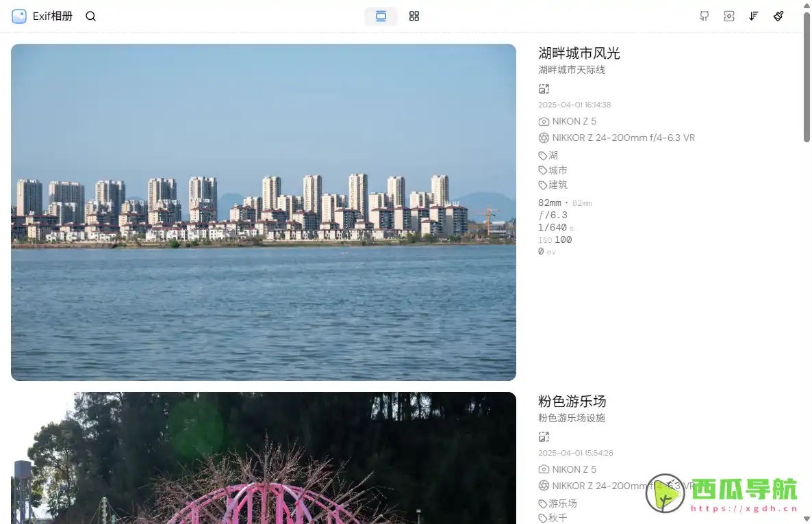
Task: Open the 湖畔城市风光 title
Action: pyautogui.click(x=579, y=53)
